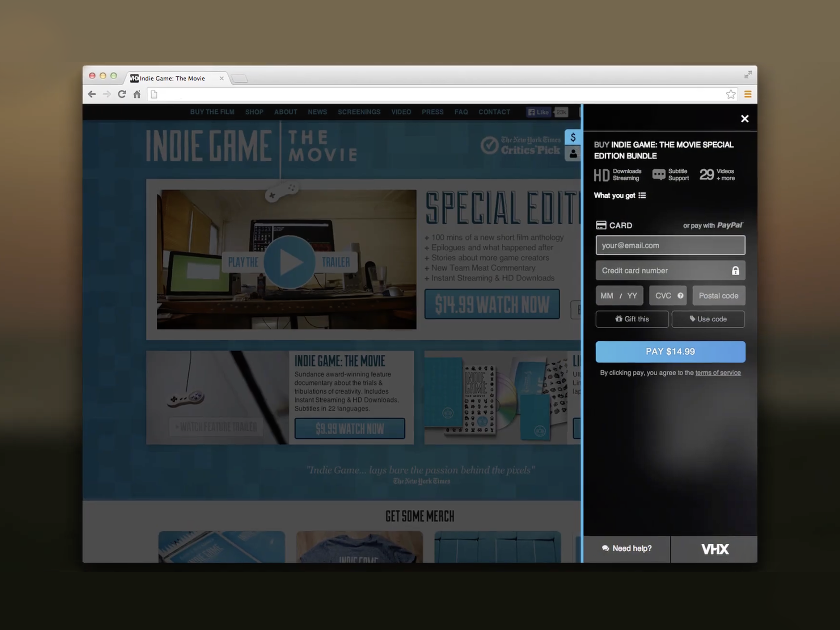
Task: Click the Gift this button
Action: click(x=632, y=319)
